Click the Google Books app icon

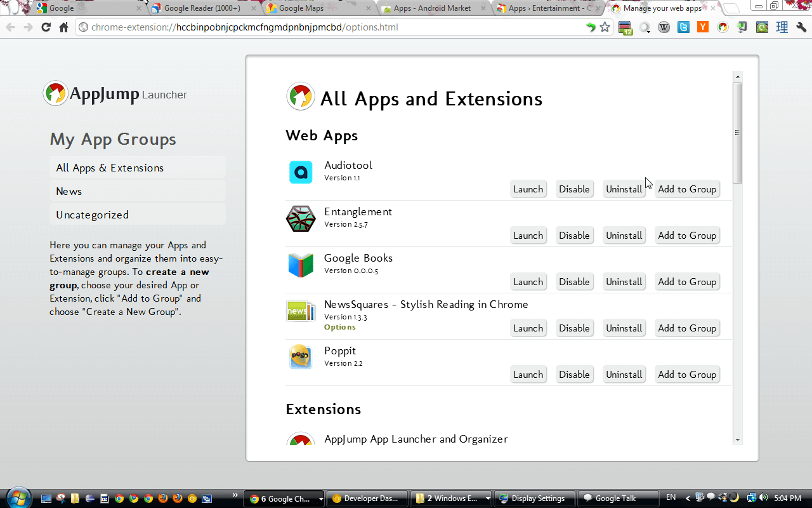pos(301,265)
